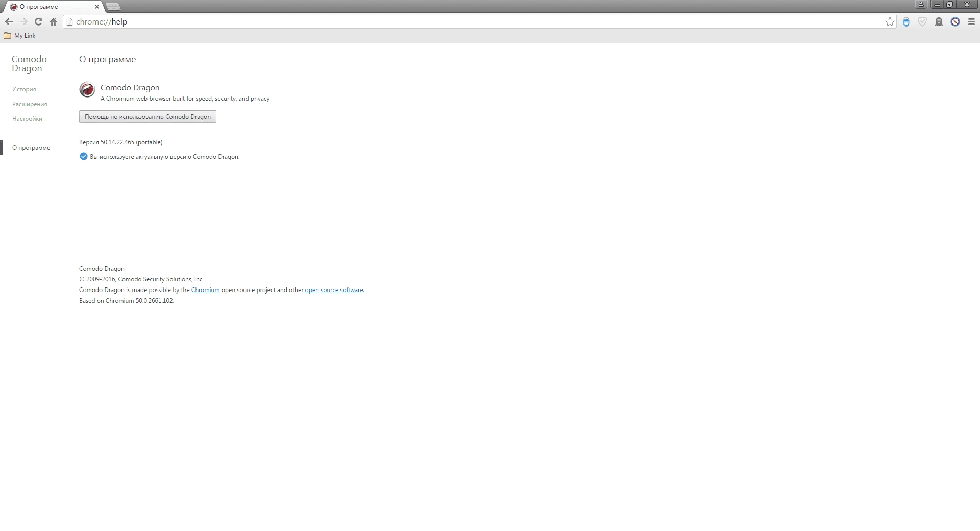Click the Chromium web browser tagline text
The width and height of the screenshot is (980, 531).
click(x=185, y=99)
